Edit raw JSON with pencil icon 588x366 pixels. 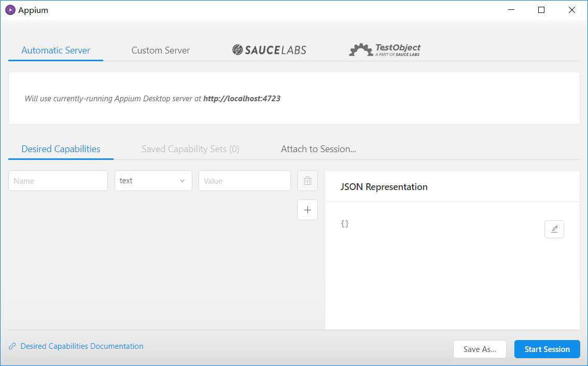click(554, 229)
